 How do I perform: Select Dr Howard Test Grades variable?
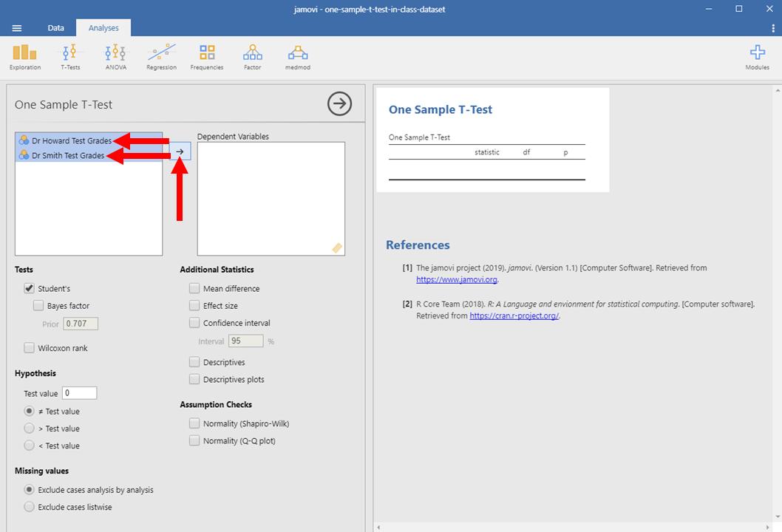[x=71, y=140]
